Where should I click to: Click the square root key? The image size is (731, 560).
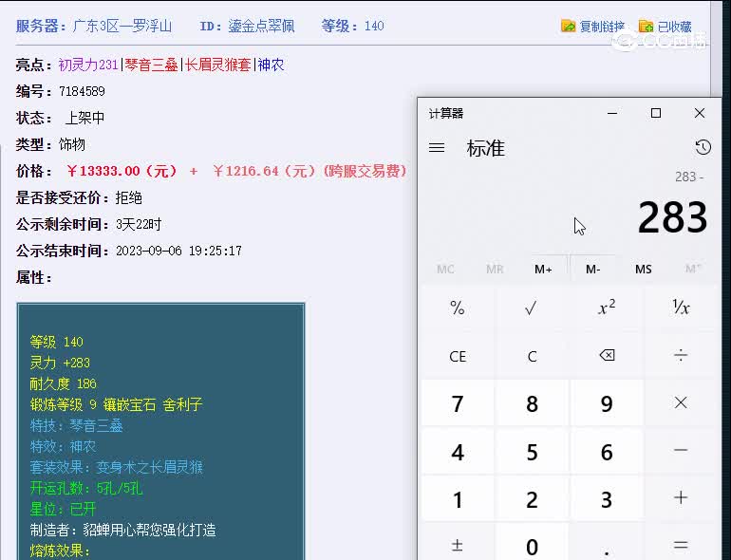[532, 308]
